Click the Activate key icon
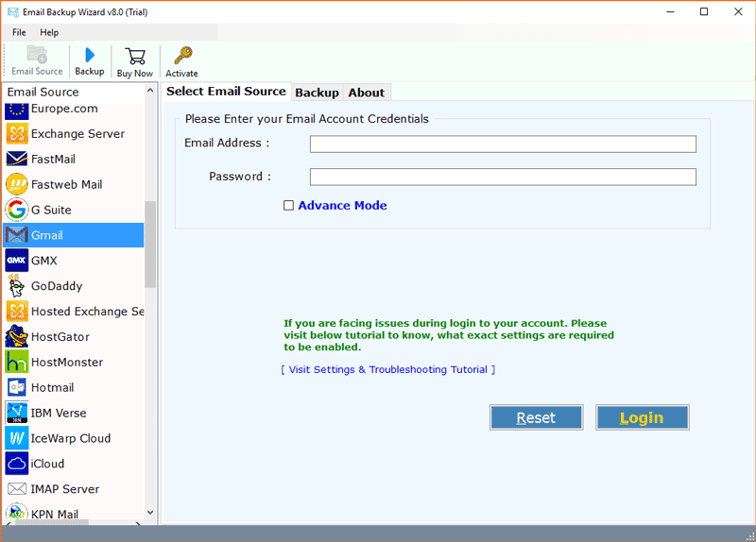This screenshot has width=756, height=542. coord(182,56)
